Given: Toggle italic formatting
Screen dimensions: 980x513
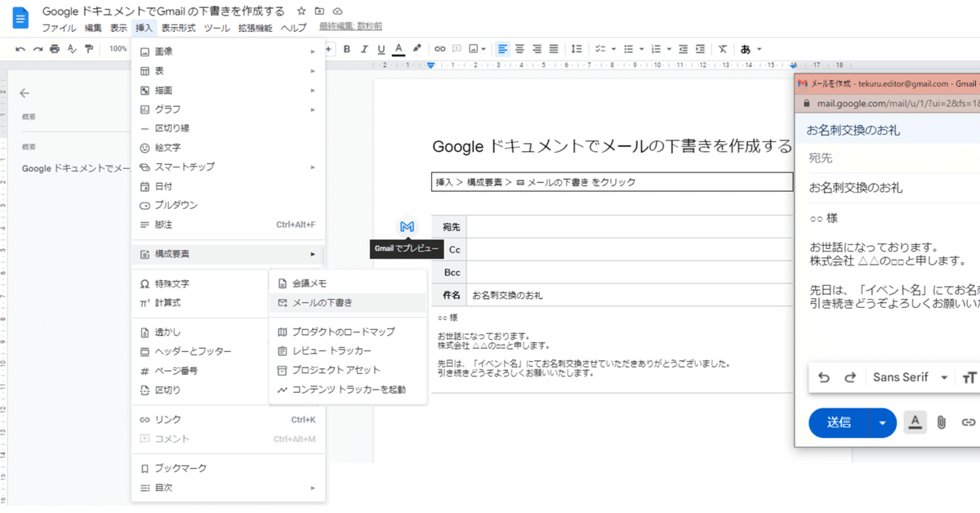Looking at the screenshot, I should [x=363, y=49].
